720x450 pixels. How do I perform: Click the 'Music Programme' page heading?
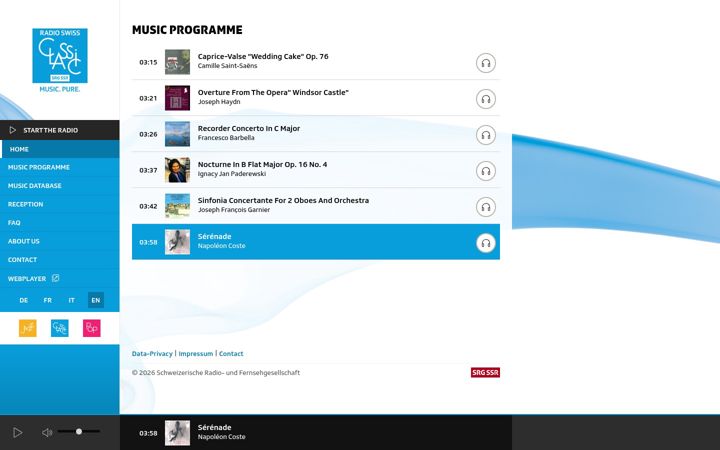[x=187, y=30]
